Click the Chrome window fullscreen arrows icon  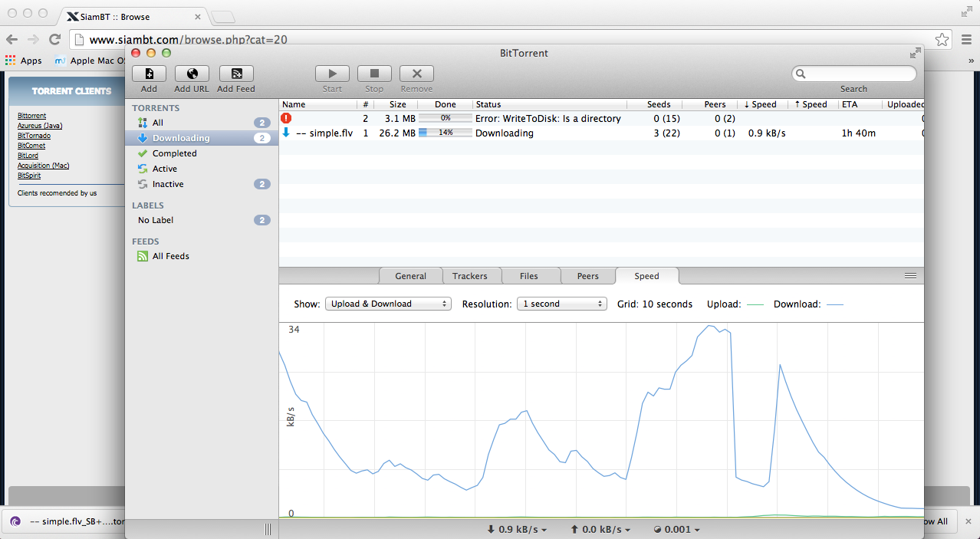coord(967,12)
